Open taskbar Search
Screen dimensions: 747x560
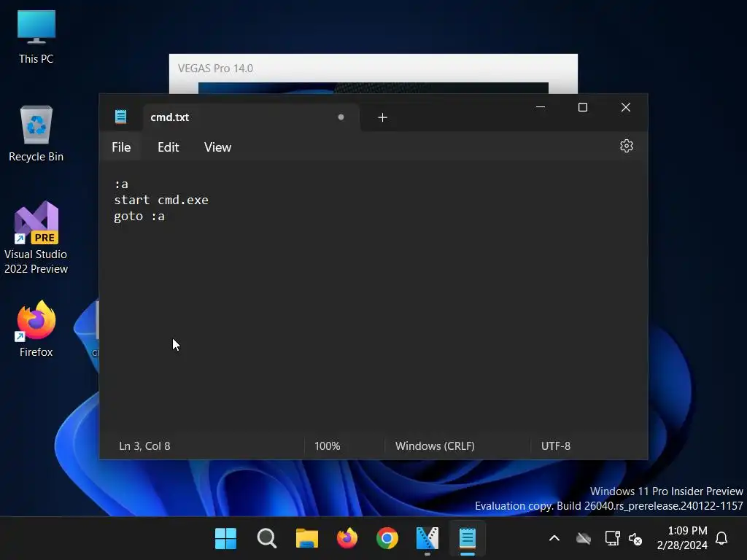[266, 539]
